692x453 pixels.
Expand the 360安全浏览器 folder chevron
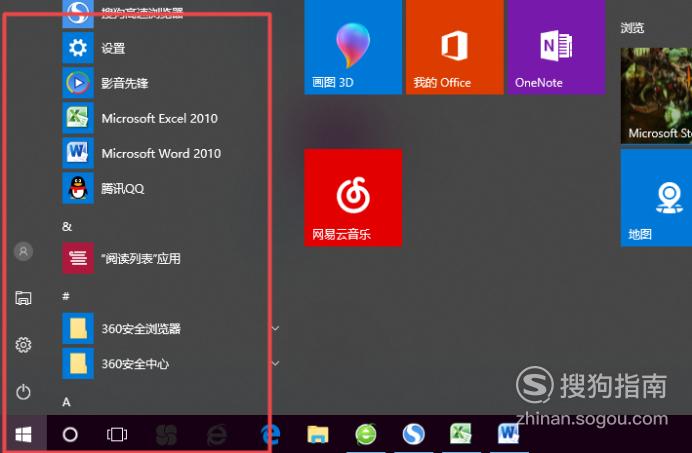click(275, 328)
